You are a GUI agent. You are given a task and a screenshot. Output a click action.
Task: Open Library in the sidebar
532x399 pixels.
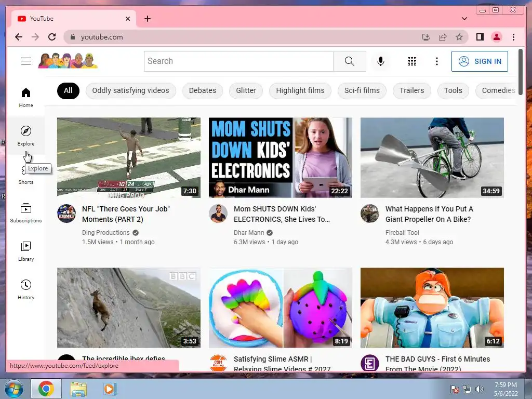[x=26, y=251]
